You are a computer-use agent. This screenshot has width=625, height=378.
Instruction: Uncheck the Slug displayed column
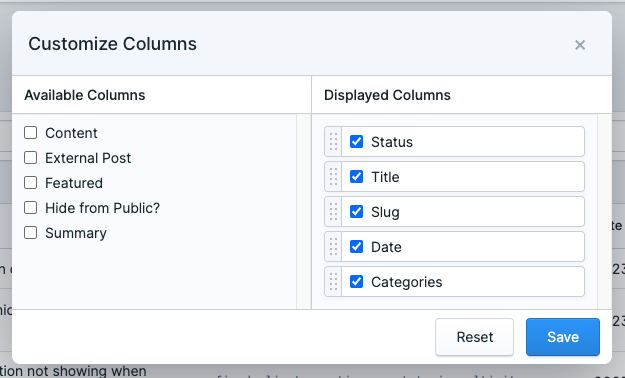point(356,212)
